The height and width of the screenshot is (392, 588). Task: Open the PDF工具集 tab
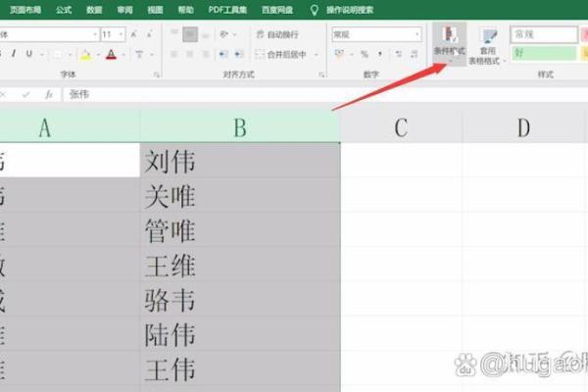coord(227,10)
